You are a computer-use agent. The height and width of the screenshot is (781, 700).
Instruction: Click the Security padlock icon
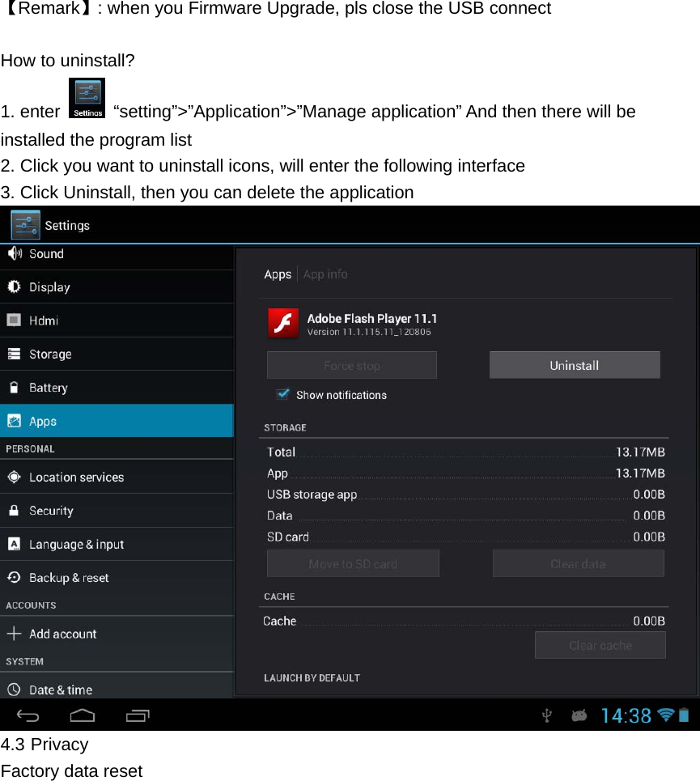click(x=14, y=510)
